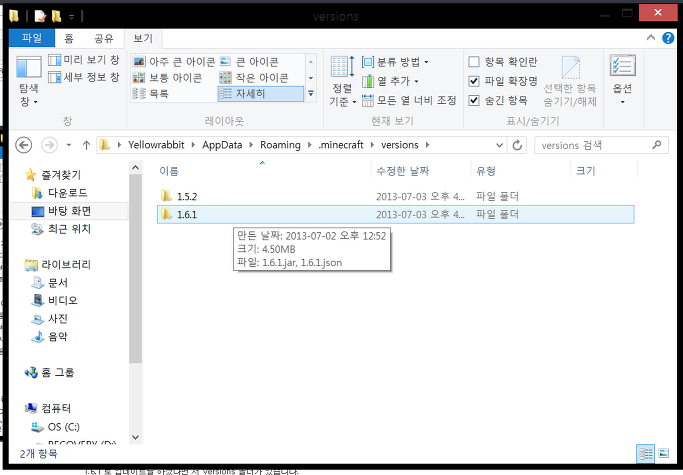Select the 보기 ribbon tab
Viewport: 683px width, 475px height.
[x=143, y=38]
